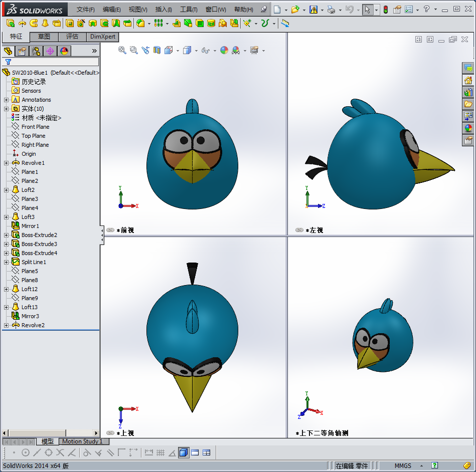Expand the 实体(10) solid bodies folder
Viewport: 476px width, 472px height.
pos(6,109)
